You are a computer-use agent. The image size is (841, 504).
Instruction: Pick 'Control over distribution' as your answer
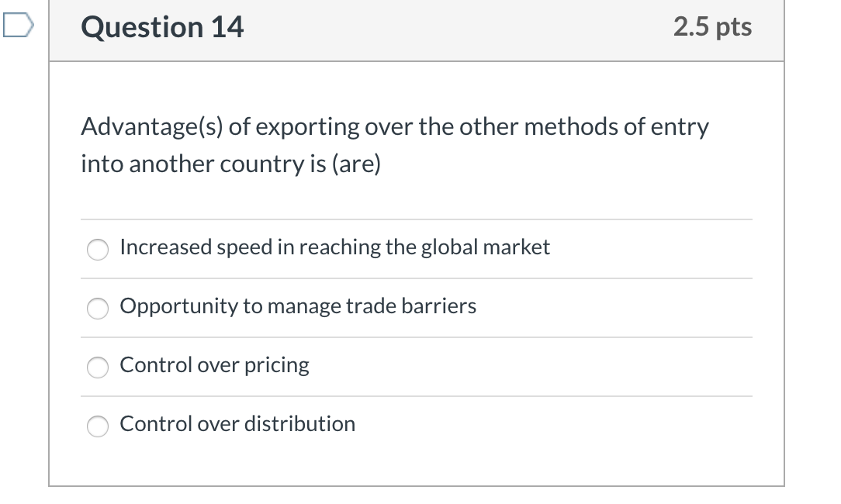tap(97, 426)
